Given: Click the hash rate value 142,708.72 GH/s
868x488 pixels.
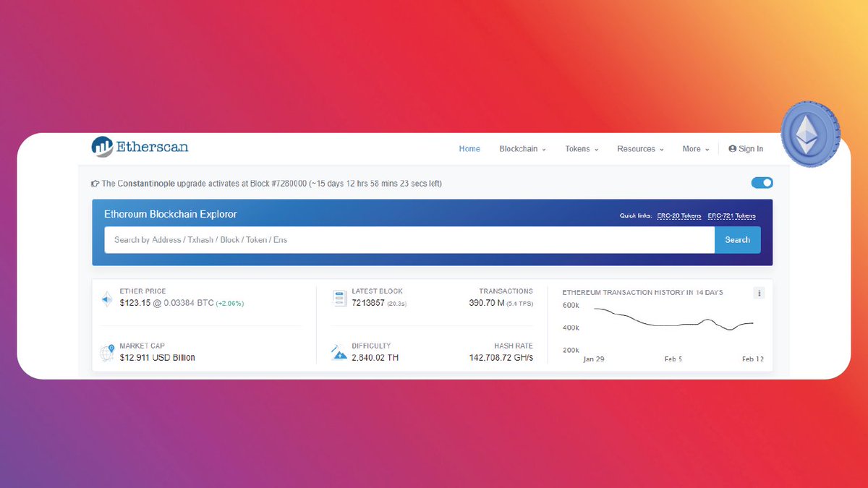Looking at the screenshot, I should pos(501,357).
